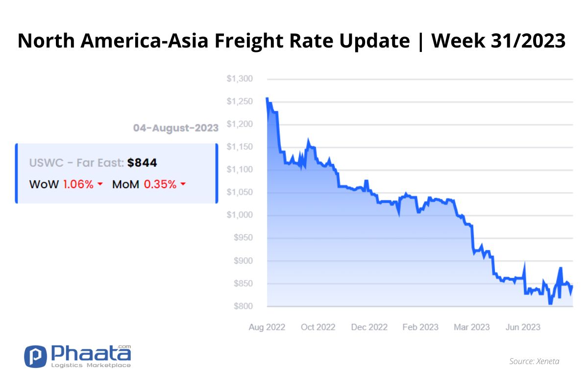Click the $1,000 y-axis label
Viewport: 588px width, 392px height.
[239, 216]
